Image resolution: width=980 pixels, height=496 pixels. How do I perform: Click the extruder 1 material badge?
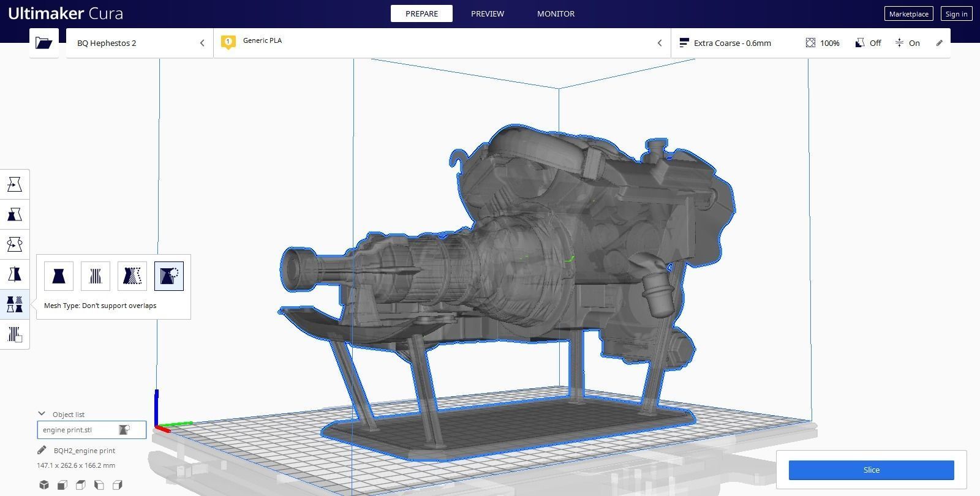click(228, 42)
